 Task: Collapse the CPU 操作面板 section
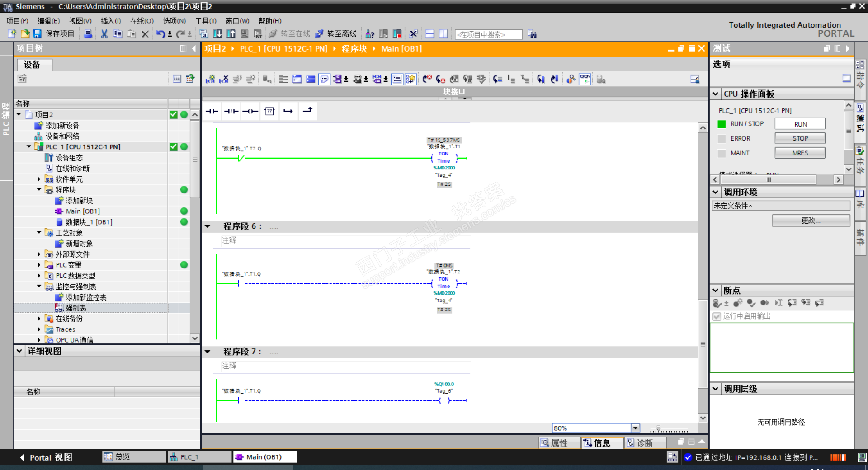tap(716, 94)
